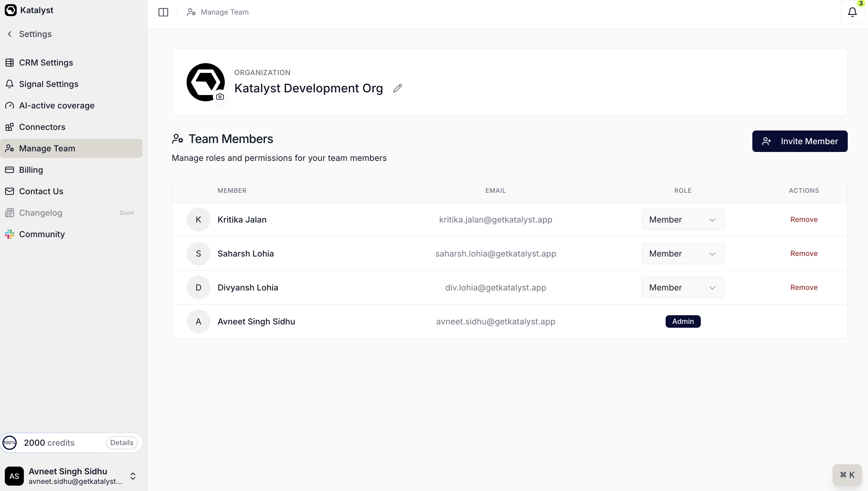Viewport: 868px width, 491px height.
Task: Expand the account switcher chevrons
Action: (x=133, y=476)
